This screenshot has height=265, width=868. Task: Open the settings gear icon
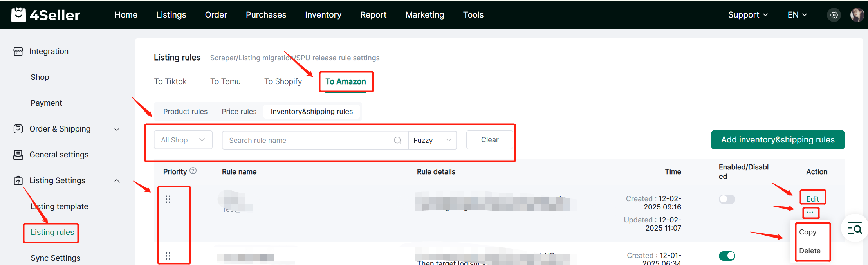(834, 15)
